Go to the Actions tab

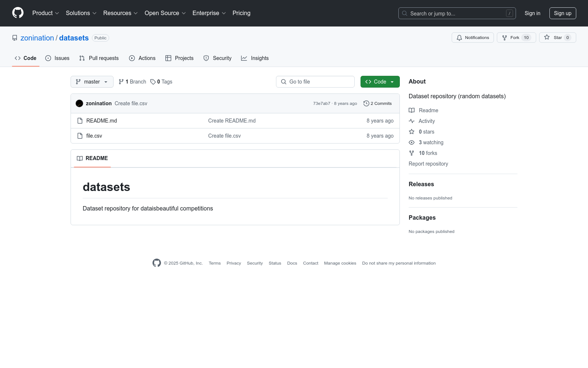click(x=142, y=58)
